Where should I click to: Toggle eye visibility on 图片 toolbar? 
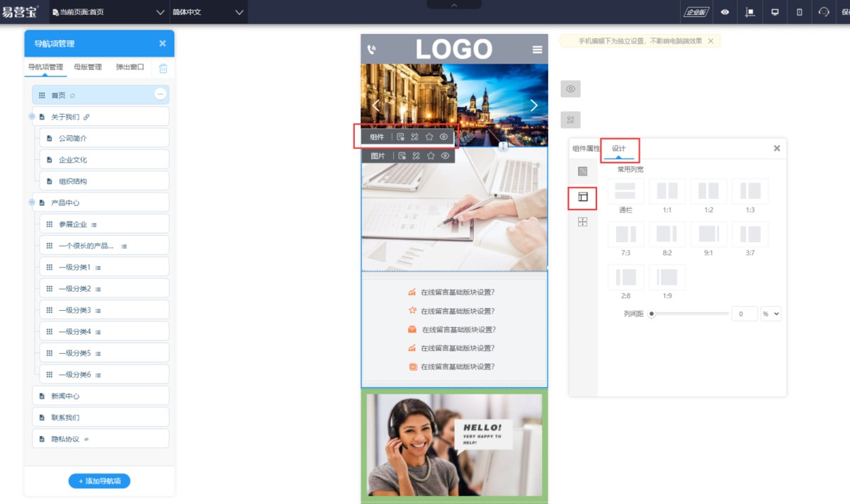point(445,156)
